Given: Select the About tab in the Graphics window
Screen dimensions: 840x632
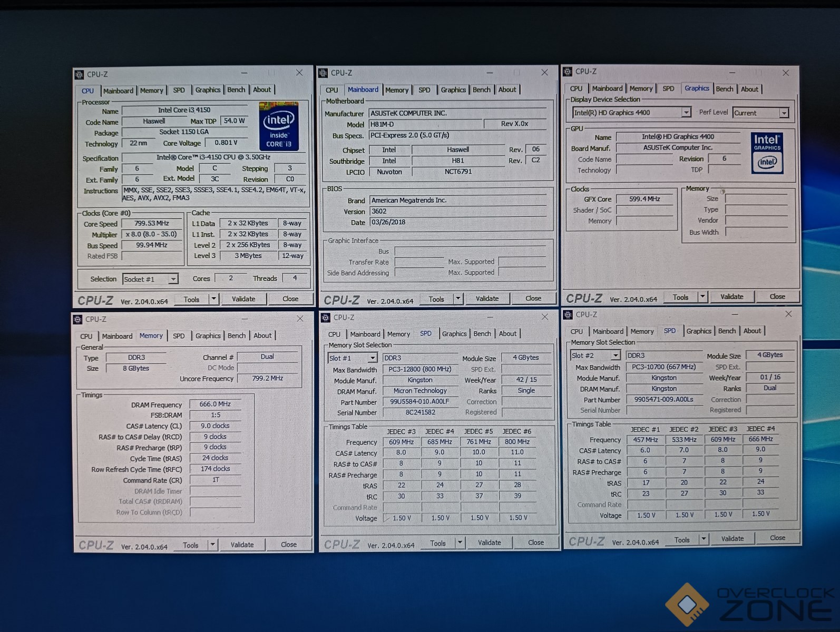Looking at the screenshot, I should [749, 89].
